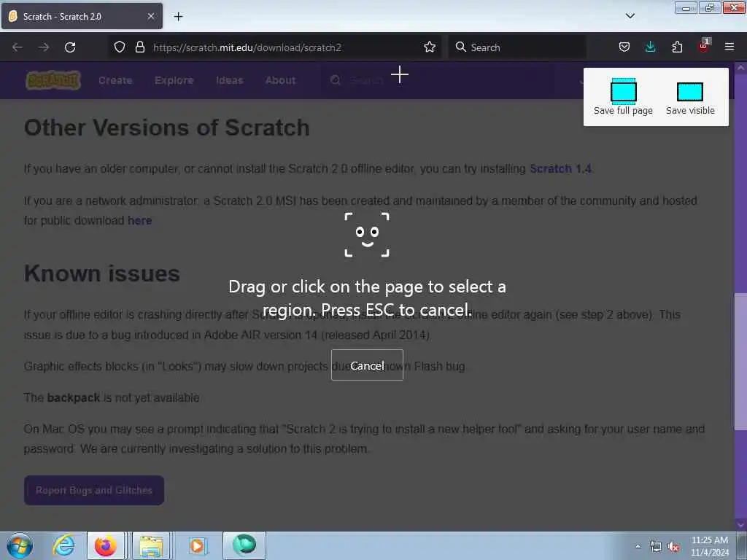Viewport: 747px width, 560px height.
Task: Click Report Bugs and Glitches button
Action: [94, 490]
